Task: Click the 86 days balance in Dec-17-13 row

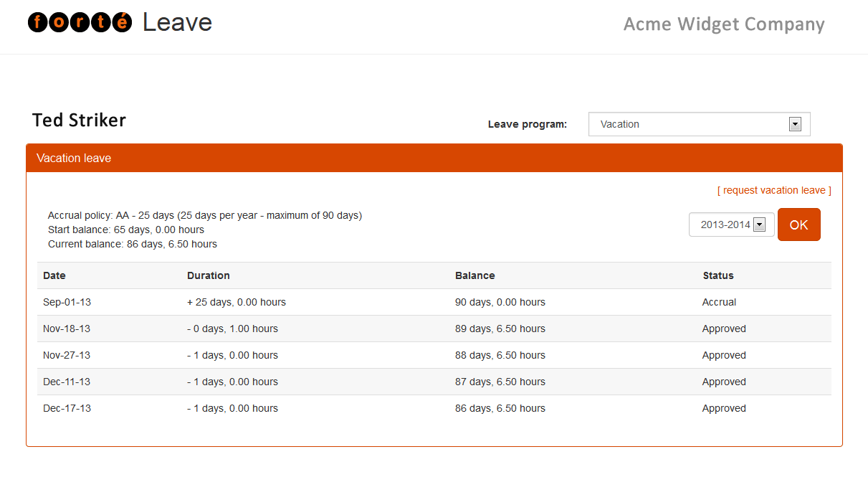Action: pyautogui.click(x=500, y=408)
